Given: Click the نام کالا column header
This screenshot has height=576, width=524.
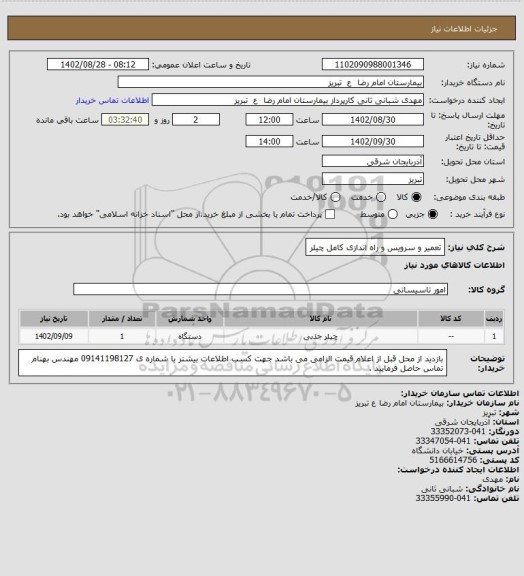Looking at the screenshot, I should (x=320, y=319).
